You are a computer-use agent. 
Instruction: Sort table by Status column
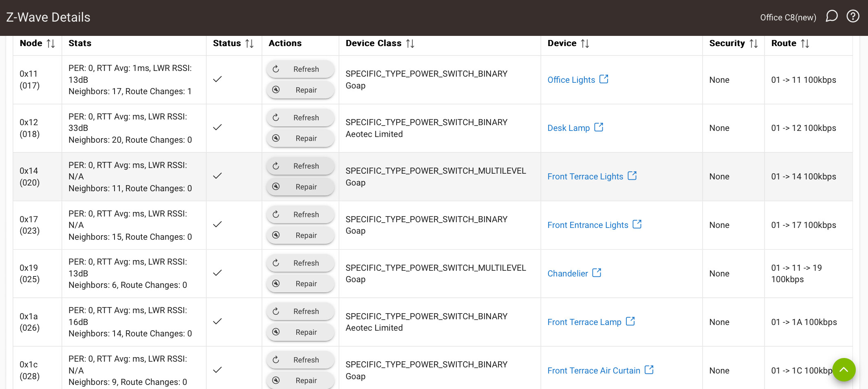coord(249,43)
